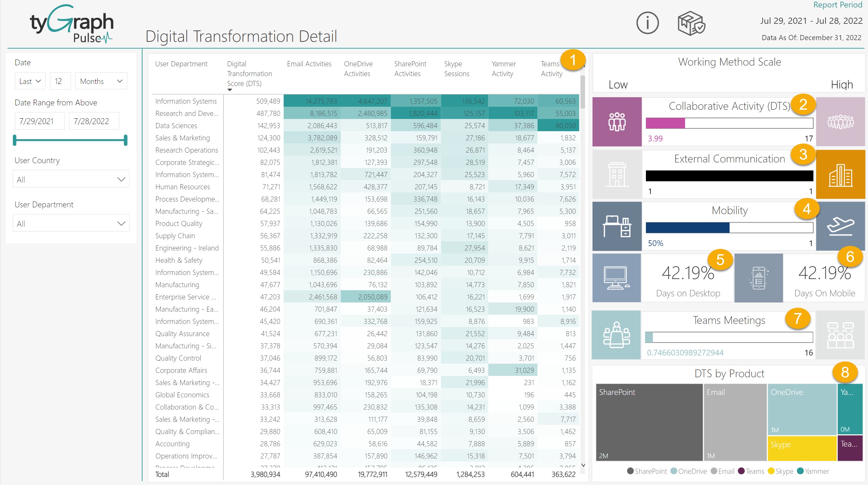The height and width of the screenshot is (485, 868).
Task: Click the Days On Mobile phone icon
Action: point(758,278)
